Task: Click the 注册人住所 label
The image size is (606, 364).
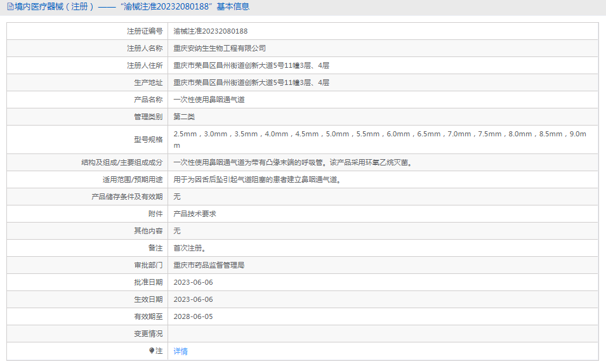Action: (145, 65)
